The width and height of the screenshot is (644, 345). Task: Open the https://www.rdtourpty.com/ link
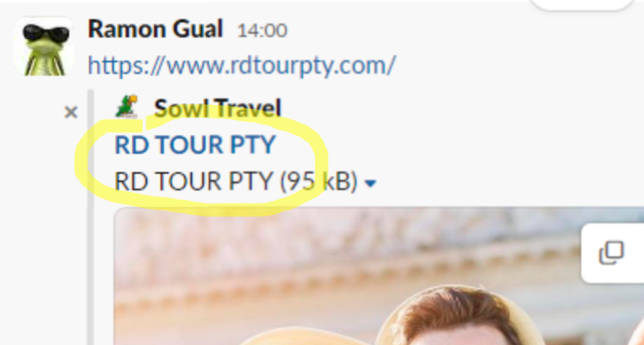[x=242, y=65]
